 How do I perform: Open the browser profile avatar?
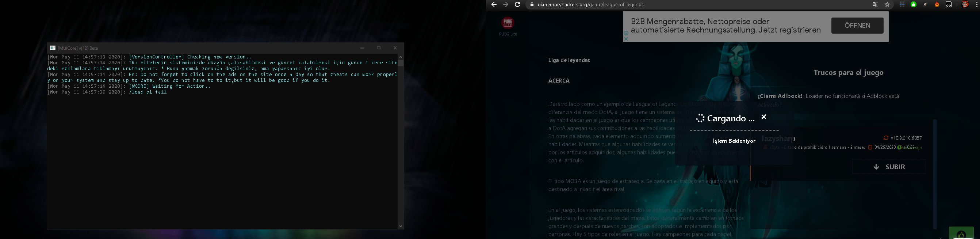click(965, 4)
